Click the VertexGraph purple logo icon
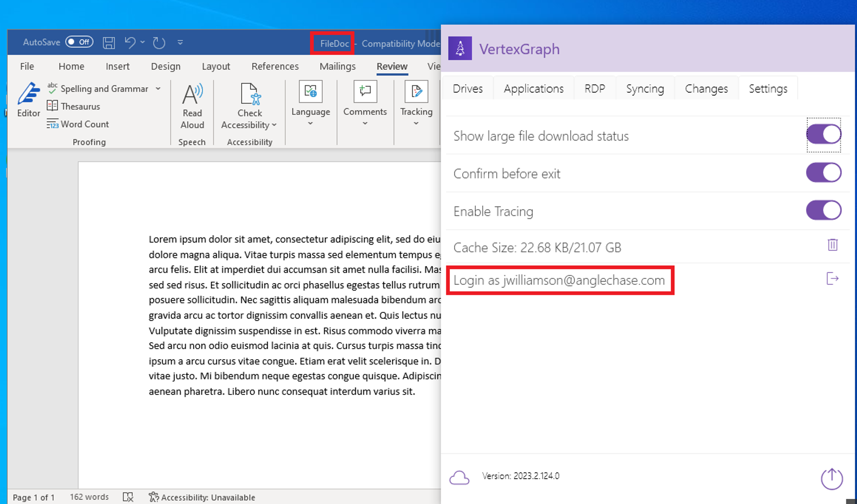The image size is (857, 504). pos(460,48)
